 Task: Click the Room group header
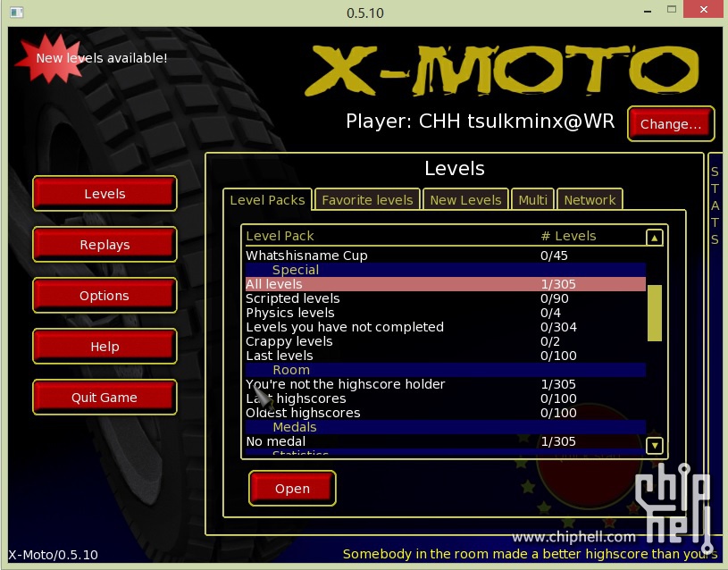click(x=446, y=370)
